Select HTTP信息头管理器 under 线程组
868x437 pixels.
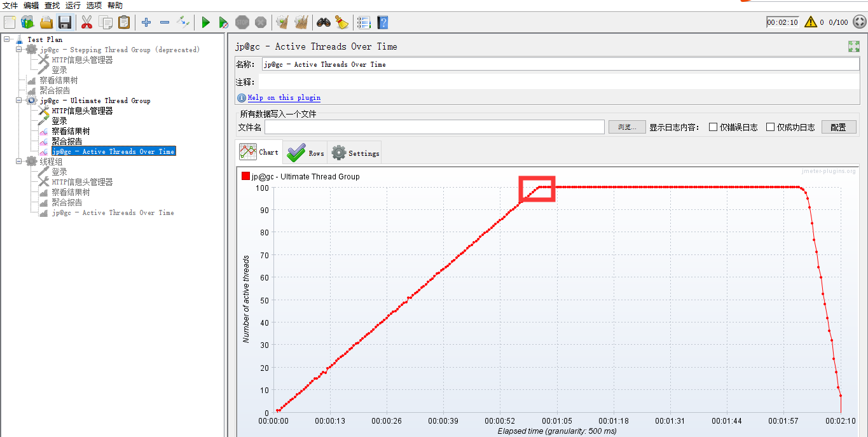(82, 182)
